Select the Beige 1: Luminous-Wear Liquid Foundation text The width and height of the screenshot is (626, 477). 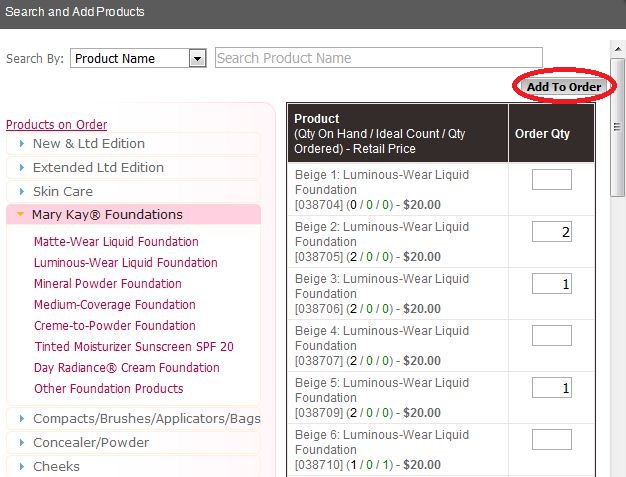coord(382,182)
